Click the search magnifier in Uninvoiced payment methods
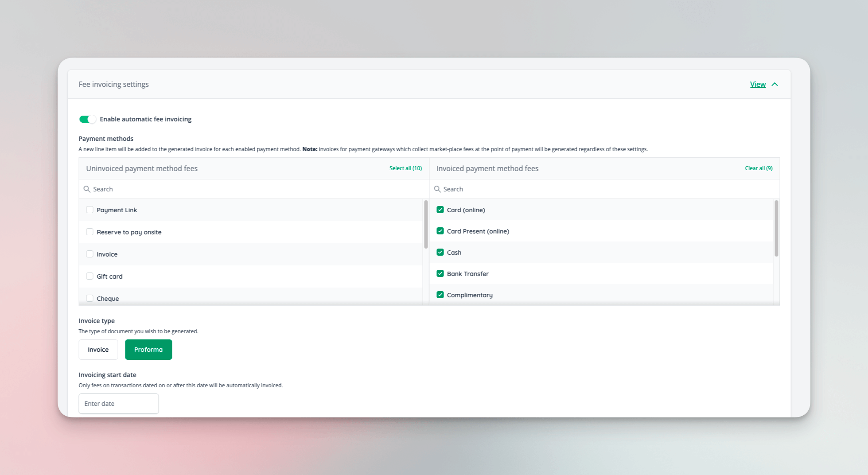This screenshot has width=868, height=475. click(x=87, y=189)
